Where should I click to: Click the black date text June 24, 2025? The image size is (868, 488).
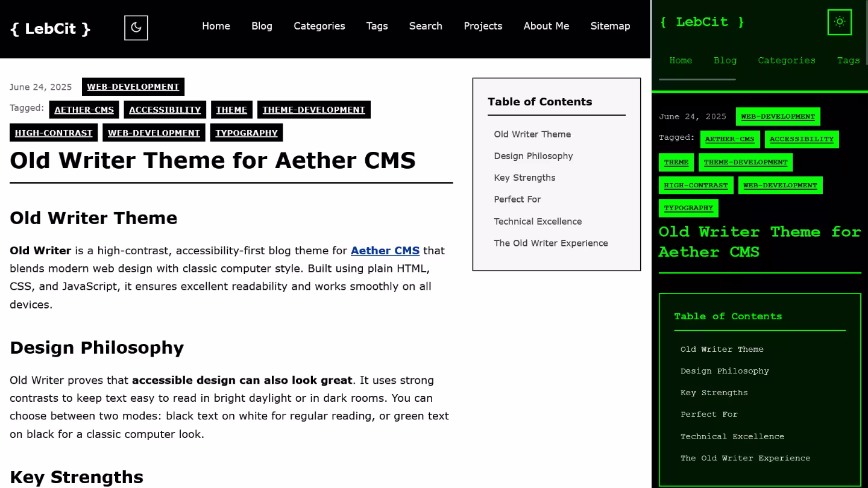pyautogui.click(x=40, y=87)
